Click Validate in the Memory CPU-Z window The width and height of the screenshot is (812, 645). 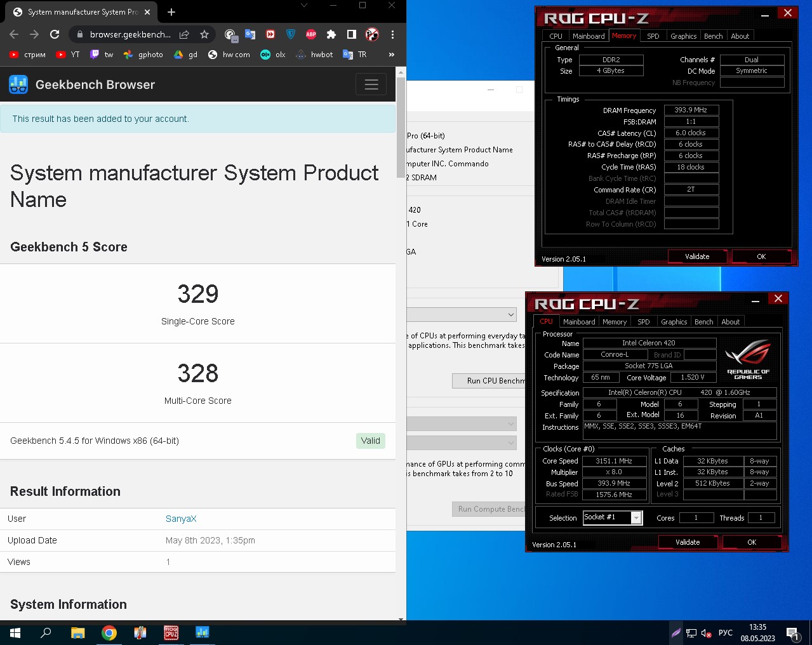pyautogui.click(x=697, y=256)
